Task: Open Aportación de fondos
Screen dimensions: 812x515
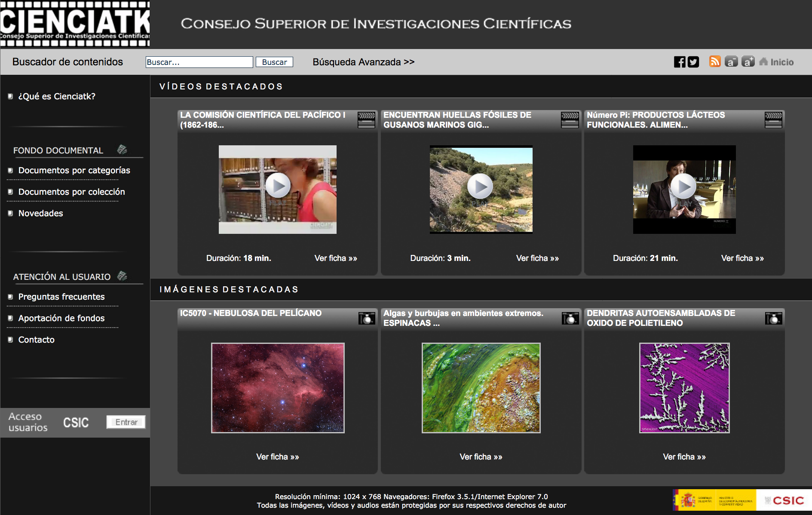Action: click(x=61, y=318)
